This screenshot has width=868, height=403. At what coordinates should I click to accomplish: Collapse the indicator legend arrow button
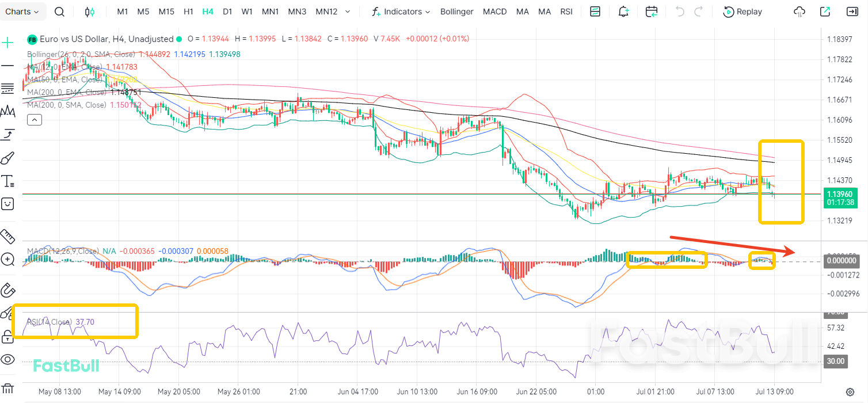pos(34,120)
